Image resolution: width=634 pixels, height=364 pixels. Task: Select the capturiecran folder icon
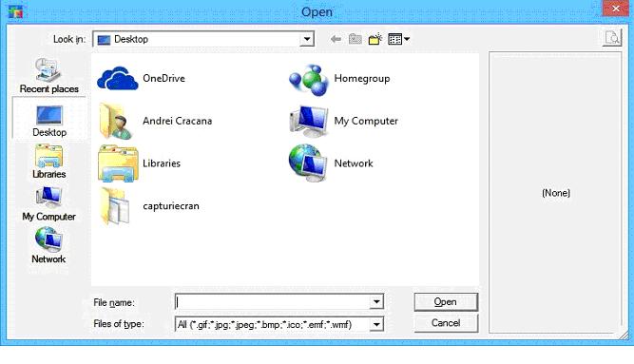116,206
